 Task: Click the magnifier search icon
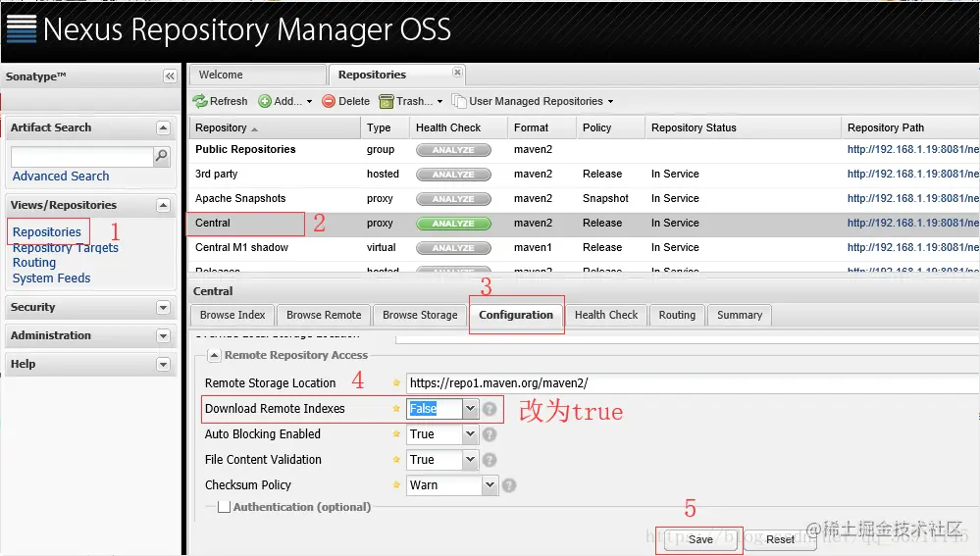[161, 156]
